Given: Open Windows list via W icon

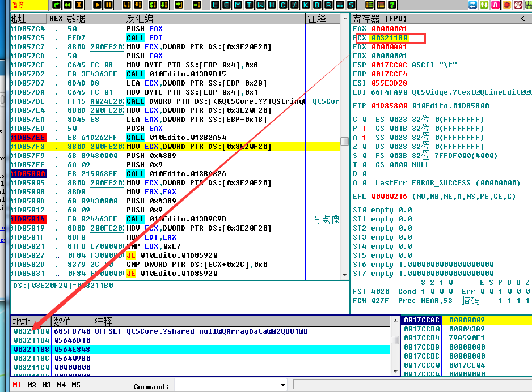Looking at the screenshot, I should pyautogui.click(x=260, y=5).
